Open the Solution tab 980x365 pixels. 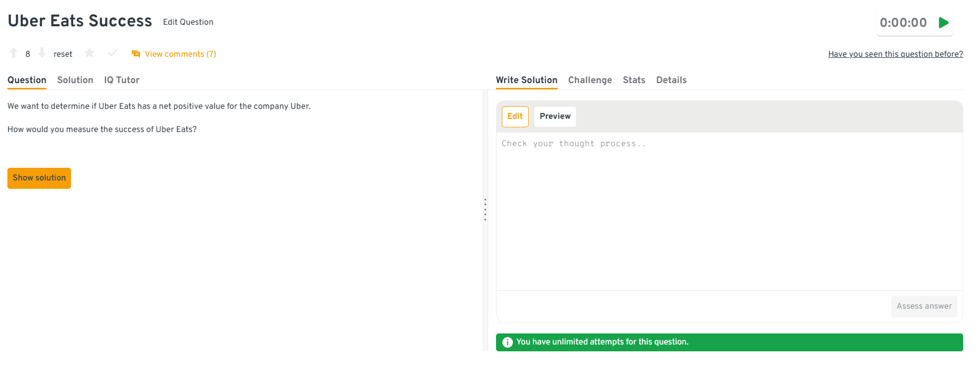(x=75, y=80)
